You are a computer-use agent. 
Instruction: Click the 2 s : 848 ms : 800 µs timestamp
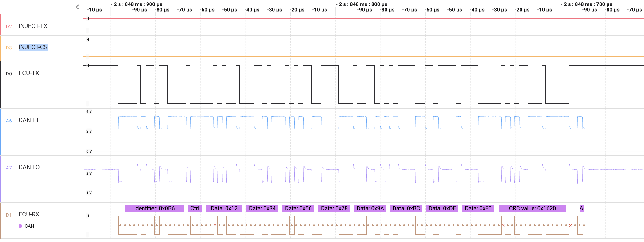coord(362,4)
